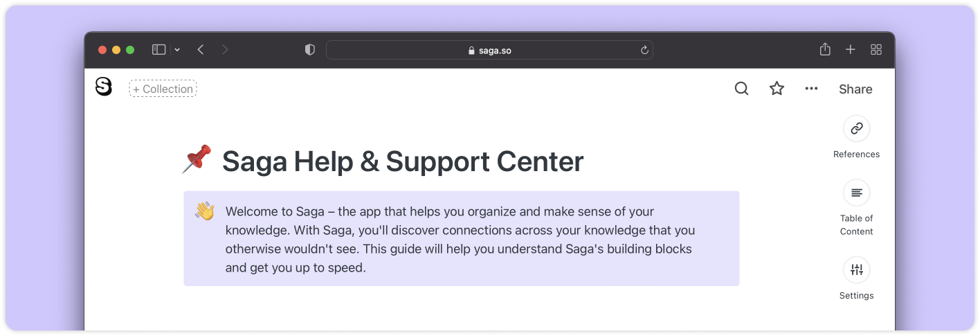Expand the sidebar dropdown chevron
The width and height of the screenshot is (980, 336).
177,50
